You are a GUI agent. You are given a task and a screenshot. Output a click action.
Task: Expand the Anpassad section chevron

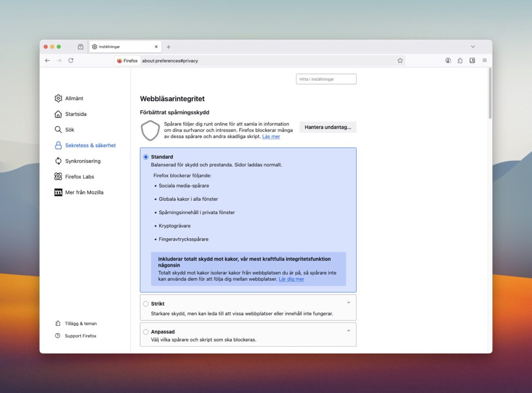[348, 329]
